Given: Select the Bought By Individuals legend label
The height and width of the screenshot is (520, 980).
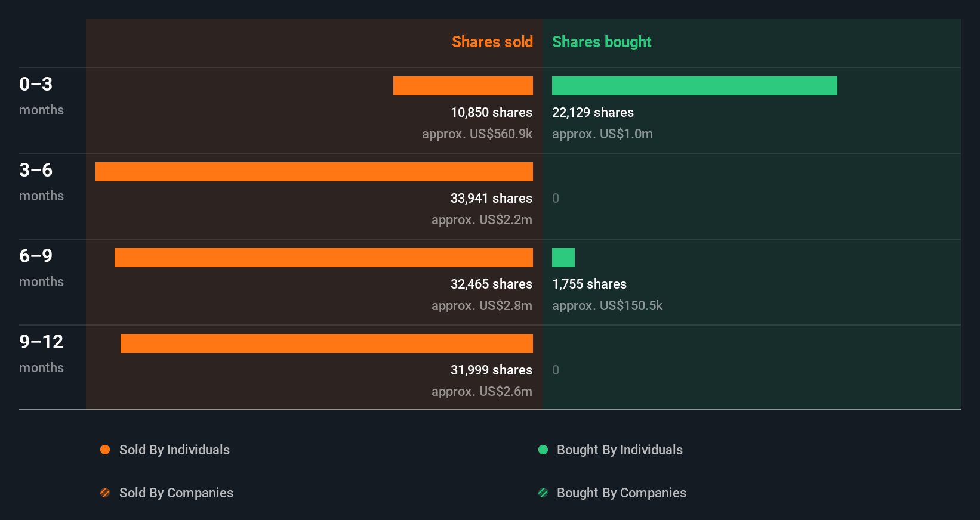Looking at the screenshot, I should click(620, 450).
